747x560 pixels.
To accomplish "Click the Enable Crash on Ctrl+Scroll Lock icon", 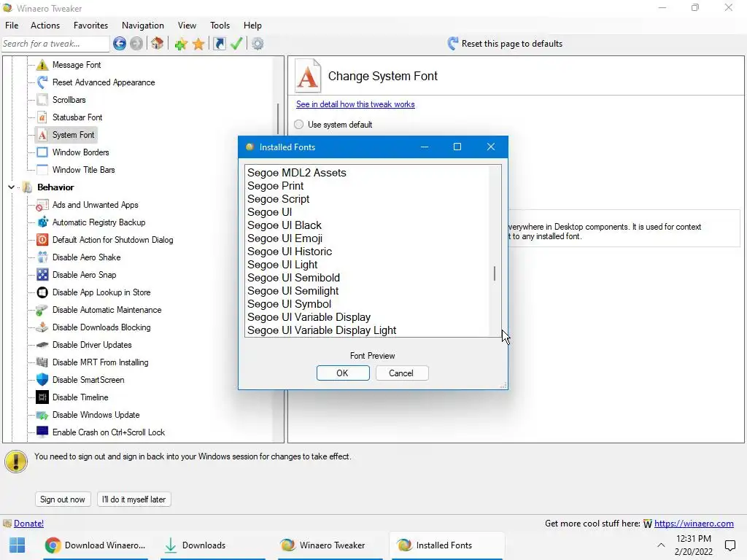I will 42,432.
